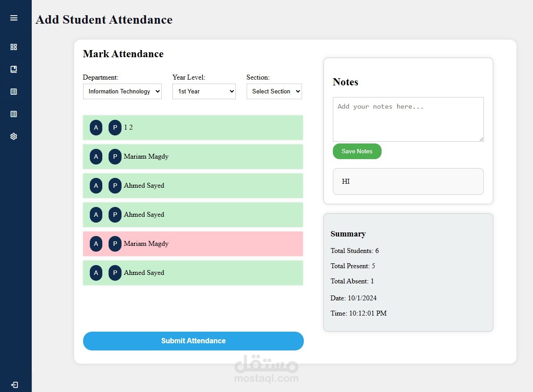Click the list icon just above settings gear
The width and height of the screenshot is (533, 392).
point(13,114)
